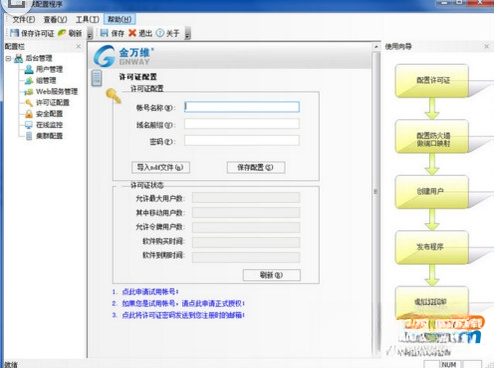Click the large key icon in license panel

pos(113,96)
